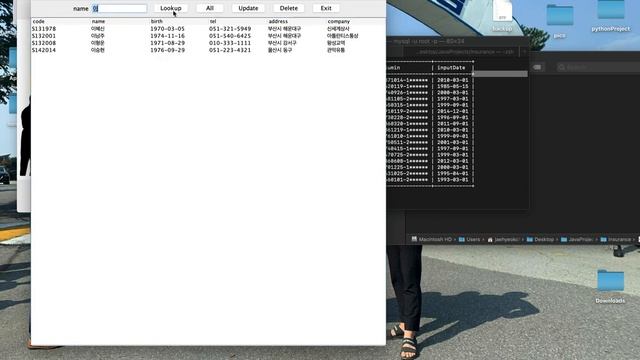The height and width of the screenshot is (360, 640).
Task: Click the name column header
Action: [x=98, y=21]
